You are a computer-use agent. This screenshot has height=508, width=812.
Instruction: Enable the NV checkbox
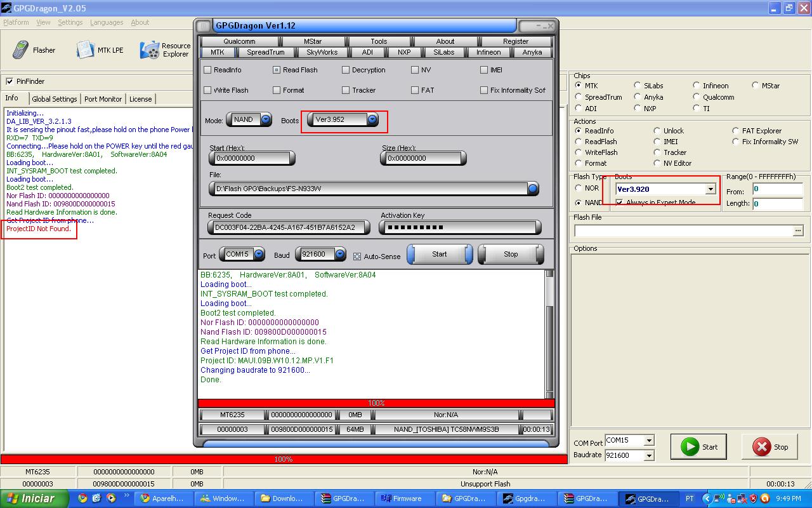(x=415, y=70)
